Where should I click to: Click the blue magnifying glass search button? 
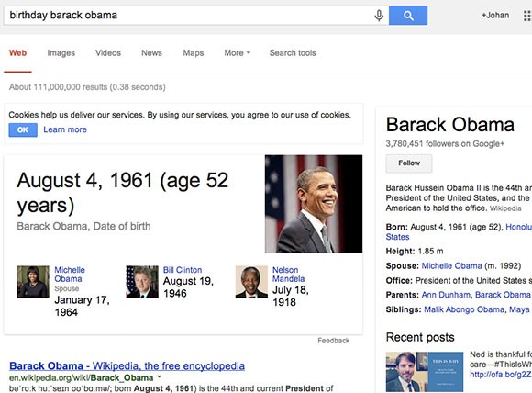tap(408, 16)
